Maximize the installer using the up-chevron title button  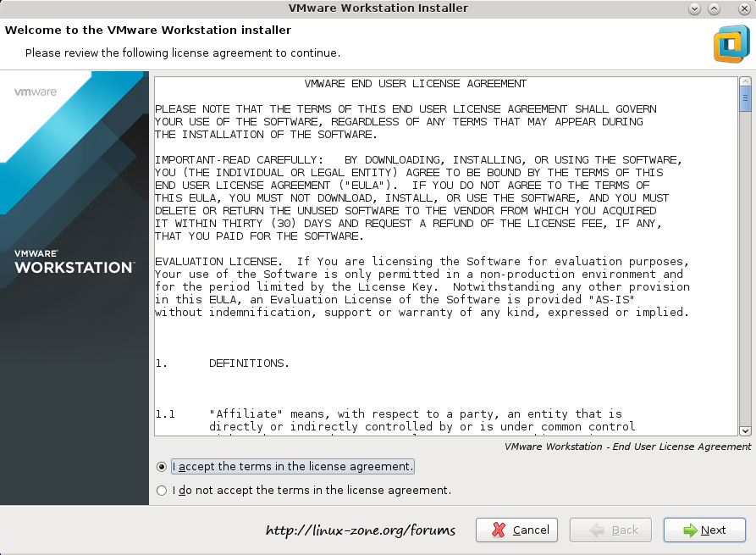point(715,8)
